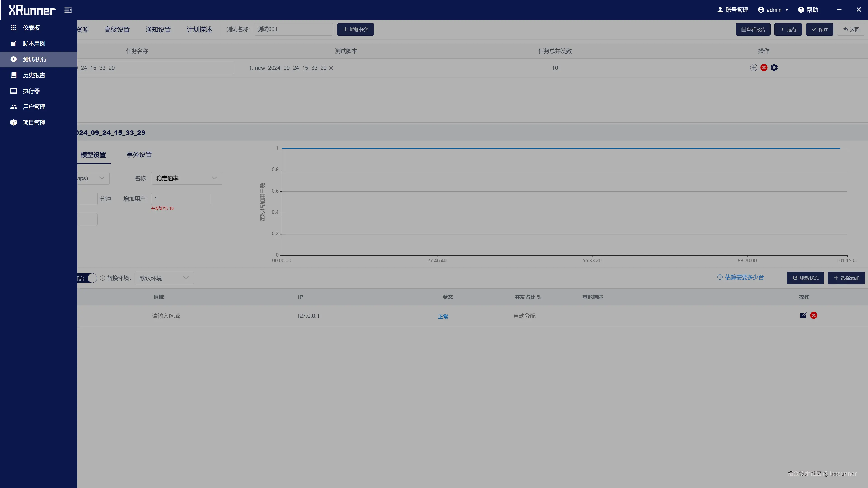Click the 增加用户 input field

[x=181, y=199]
